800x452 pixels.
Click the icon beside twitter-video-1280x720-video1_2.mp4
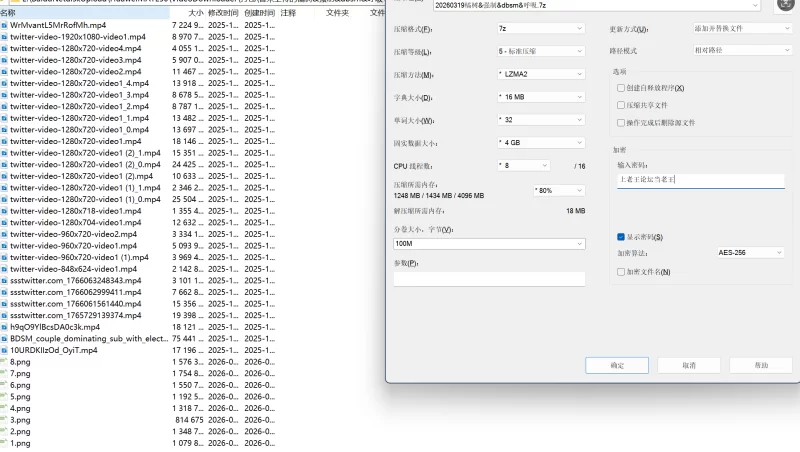click(4, 107)
